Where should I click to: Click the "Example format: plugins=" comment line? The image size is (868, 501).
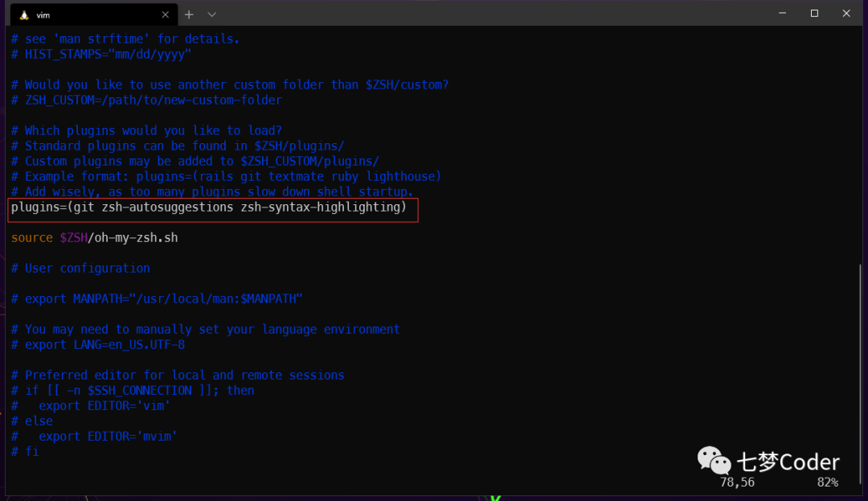(x=227, y=177)
